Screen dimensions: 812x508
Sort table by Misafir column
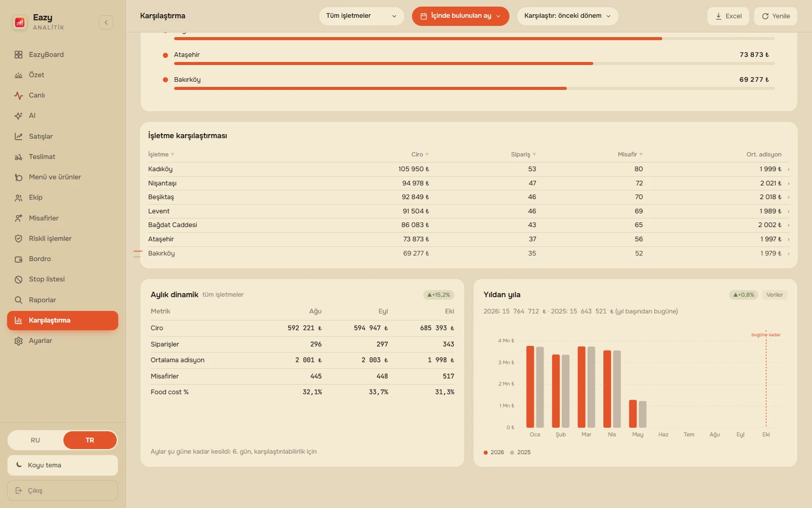[630, 154]
